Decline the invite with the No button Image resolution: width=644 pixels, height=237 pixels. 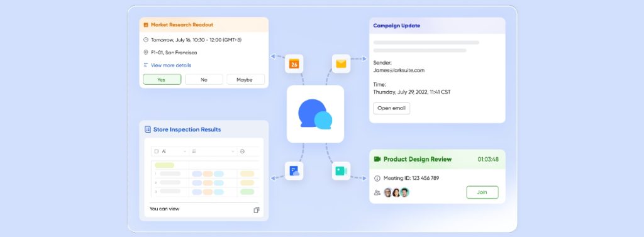(204, 80)
